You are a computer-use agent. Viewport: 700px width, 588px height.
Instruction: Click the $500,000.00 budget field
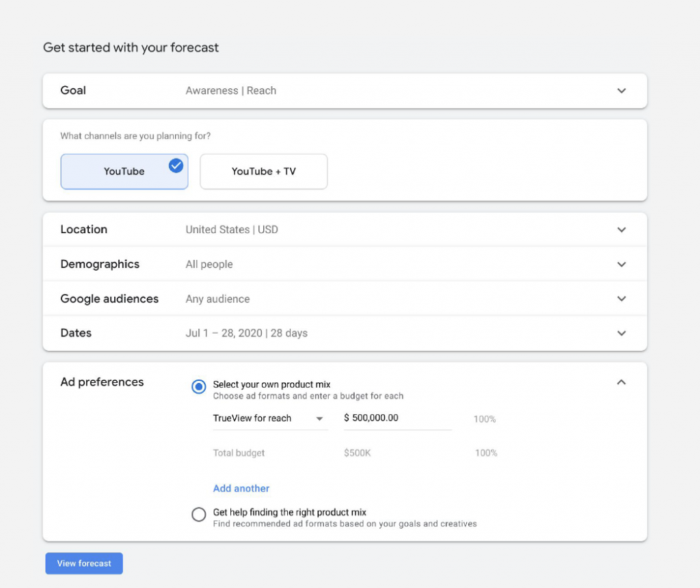coord(396,418)
